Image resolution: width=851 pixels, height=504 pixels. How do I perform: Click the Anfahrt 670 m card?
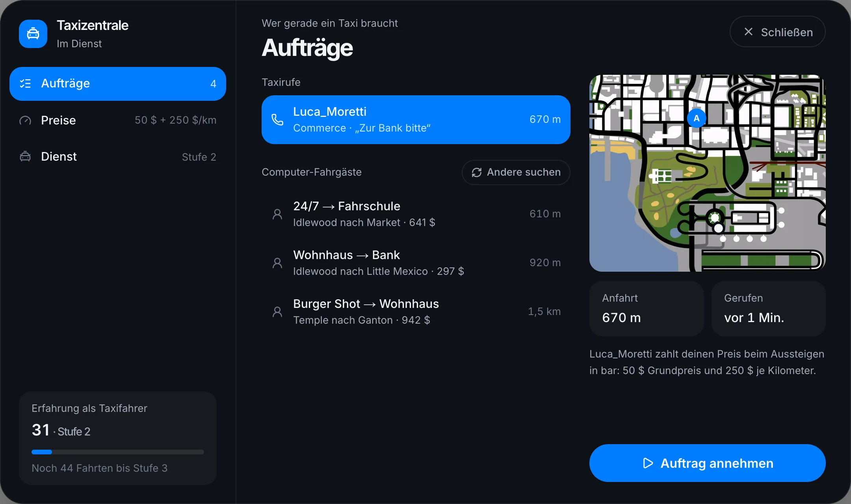[647, 309]
